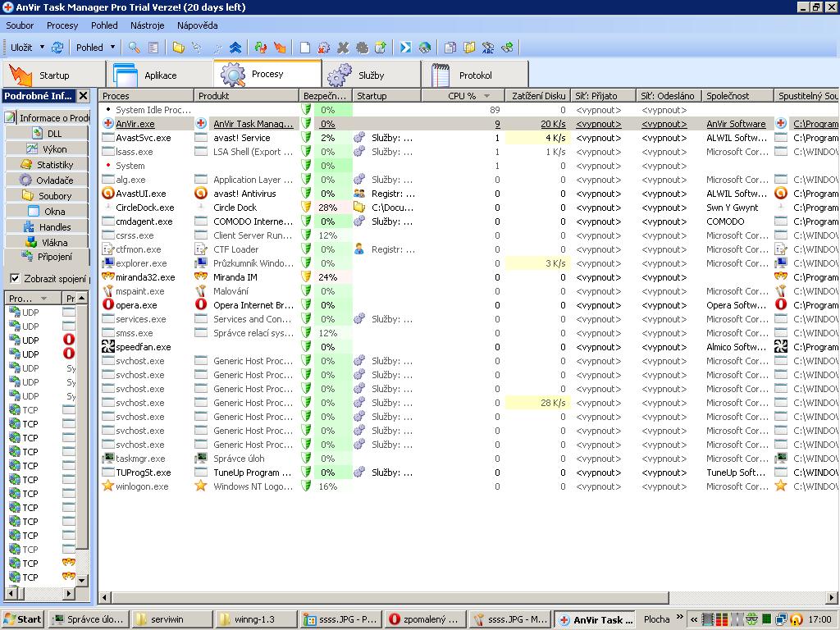Click the properties sheet toolbar icon
The image size is (840, 630).
click(x=153, y=48)
